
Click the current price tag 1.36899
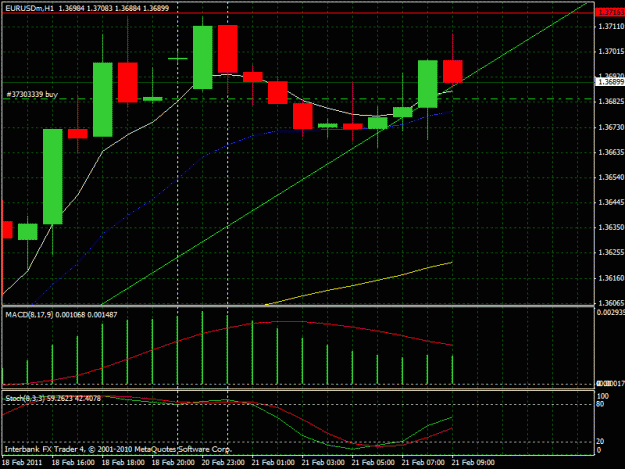tap(610, 82)
